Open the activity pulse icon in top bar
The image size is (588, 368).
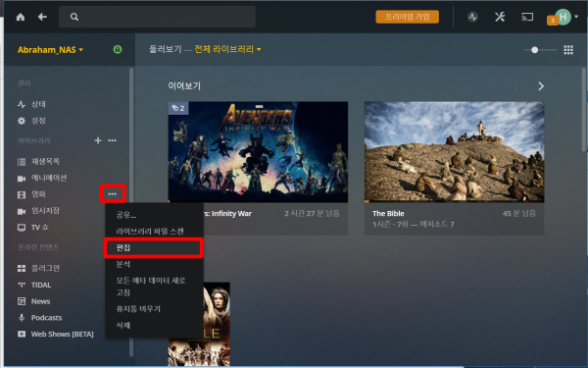coord(472,17)
